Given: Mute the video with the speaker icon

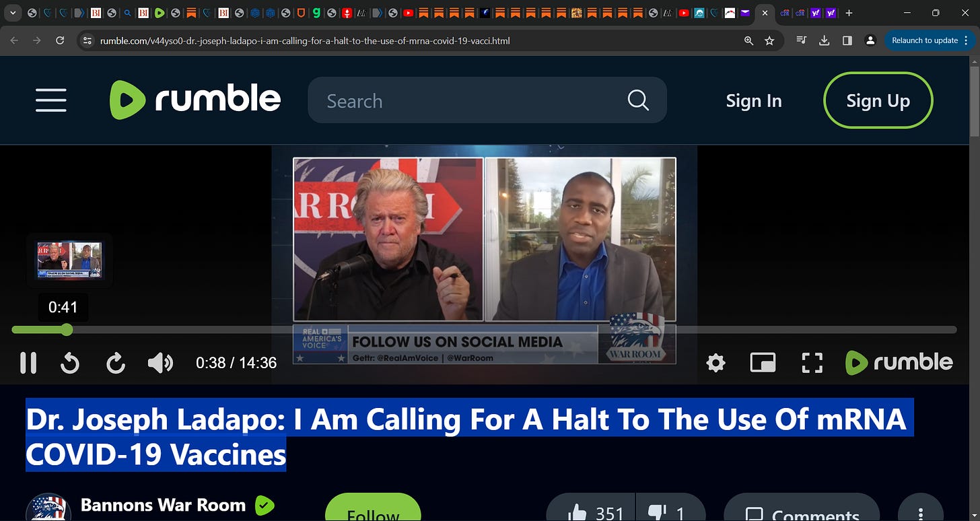Looking at the screenshot, I should [160, 363].
